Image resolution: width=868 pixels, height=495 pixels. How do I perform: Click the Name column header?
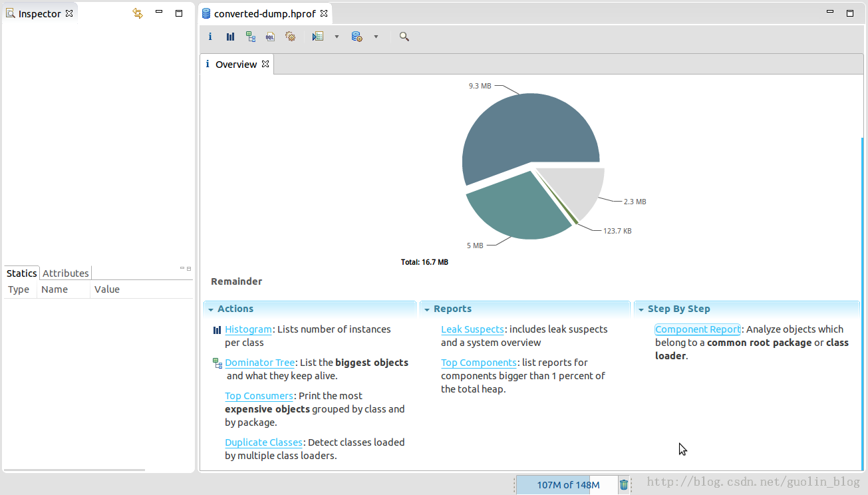63,289
